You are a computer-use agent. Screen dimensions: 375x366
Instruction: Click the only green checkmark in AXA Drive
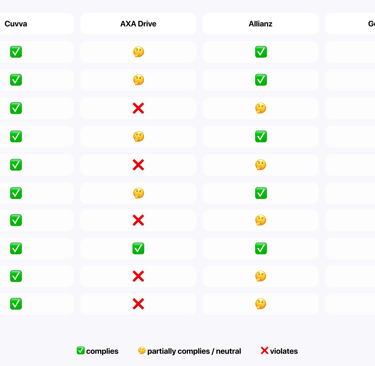click(138, 248)
